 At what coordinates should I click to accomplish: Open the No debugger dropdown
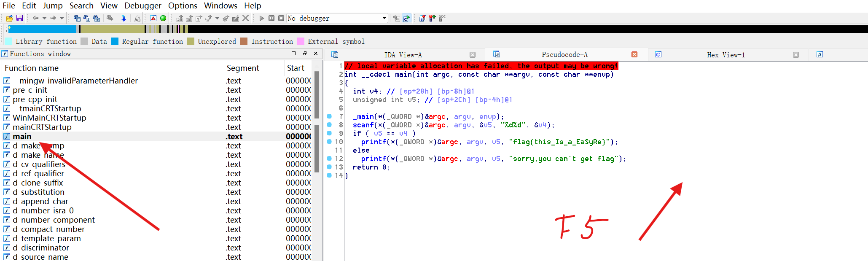[337, 18]
